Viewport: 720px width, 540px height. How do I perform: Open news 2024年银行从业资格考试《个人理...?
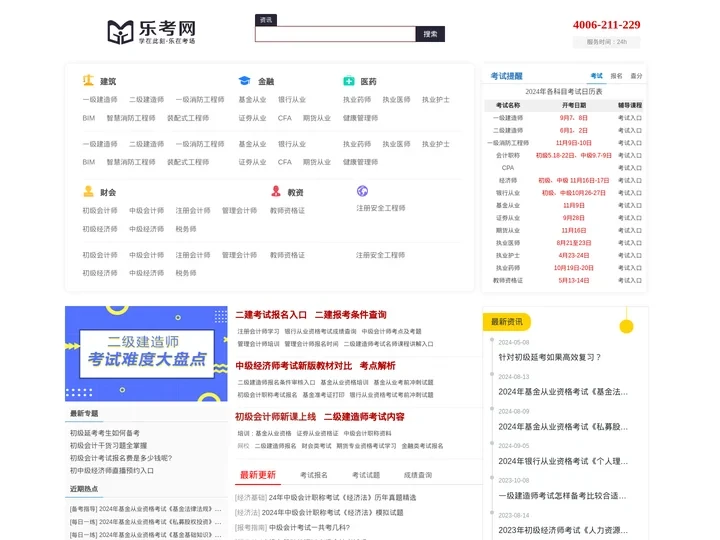coord(563,461)
